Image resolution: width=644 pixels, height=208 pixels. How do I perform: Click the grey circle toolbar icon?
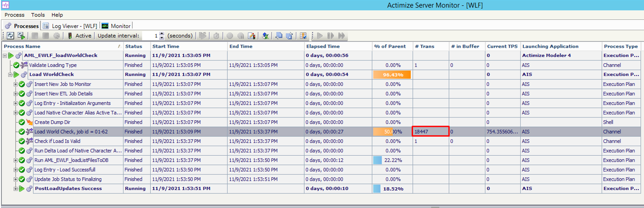(229, 36)
